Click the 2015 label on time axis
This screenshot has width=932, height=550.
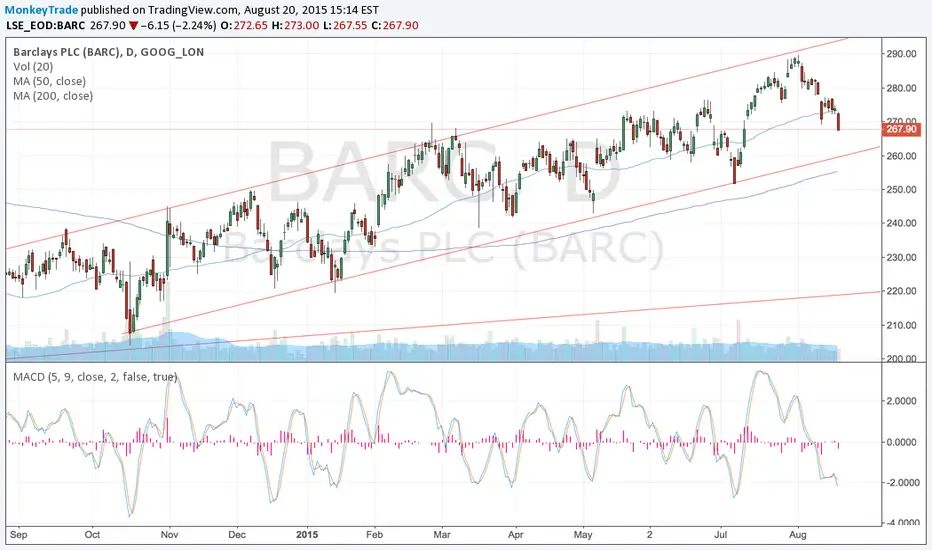[x=307, y=535]
